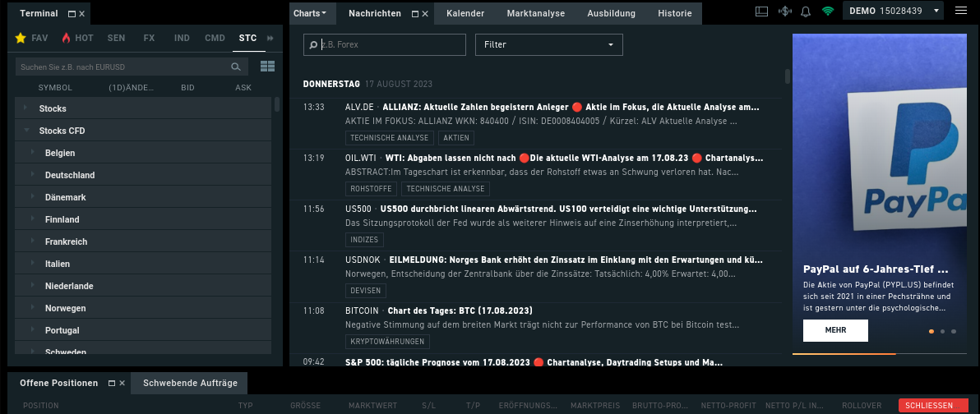The width and height of the screenshot is (980, 414).
Task: Select the Portugal row
Action: coord(143,329)
